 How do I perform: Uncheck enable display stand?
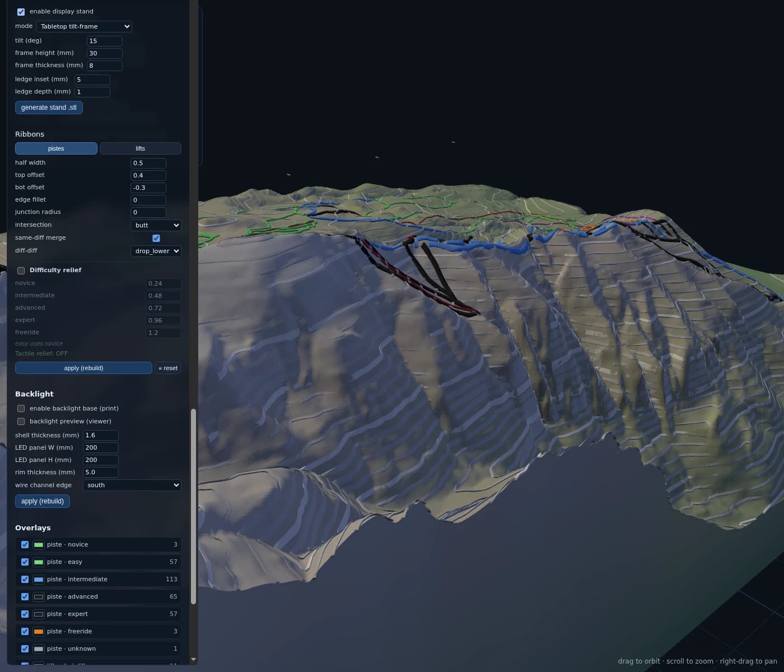(21, 12)
